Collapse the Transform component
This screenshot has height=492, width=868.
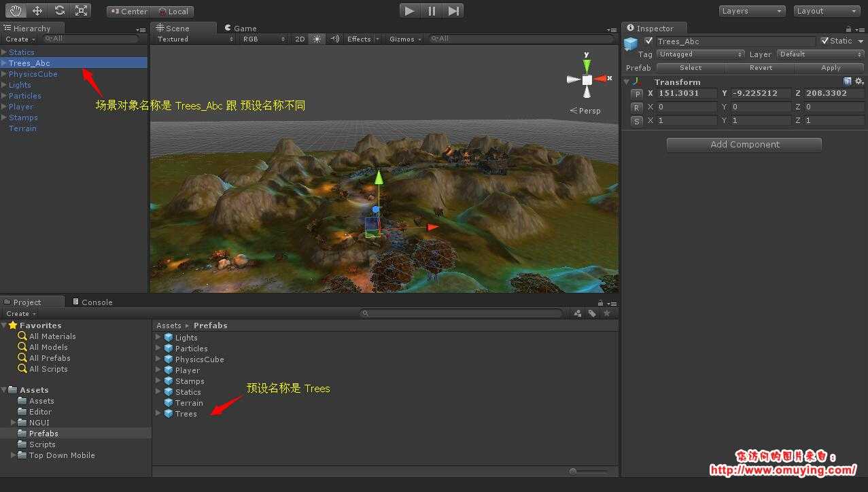627,82
